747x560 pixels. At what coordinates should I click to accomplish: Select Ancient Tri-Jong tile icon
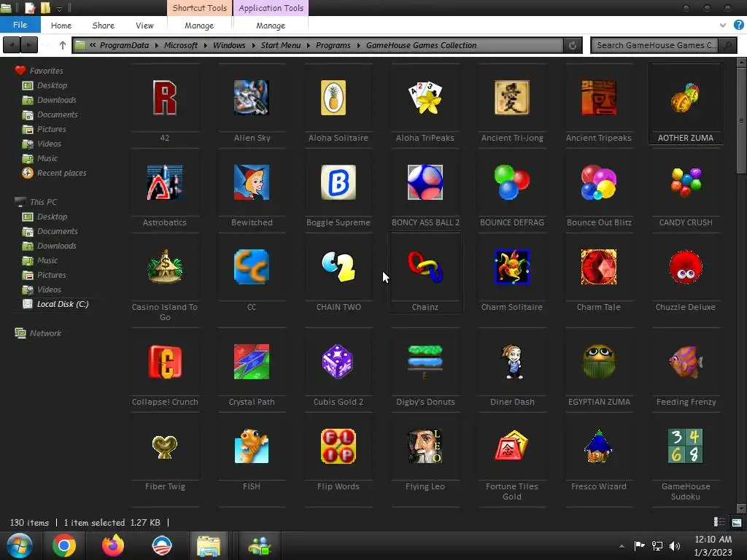[511, 98]
